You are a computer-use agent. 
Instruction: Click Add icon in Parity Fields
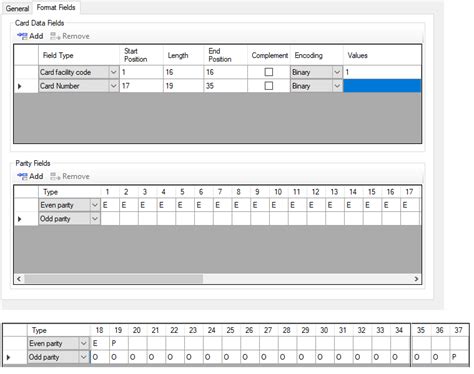[x=22, y=176]
